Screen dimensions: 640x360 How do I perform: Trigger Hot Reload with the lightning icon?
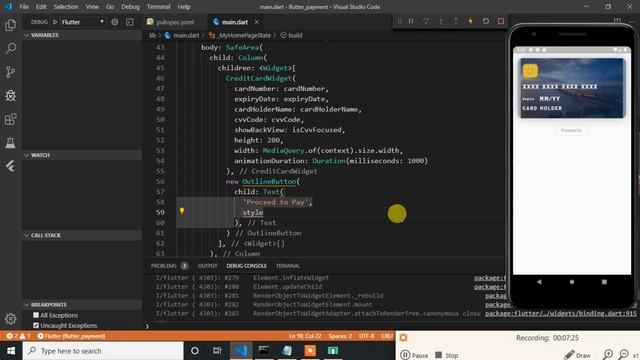coord(470,21)
